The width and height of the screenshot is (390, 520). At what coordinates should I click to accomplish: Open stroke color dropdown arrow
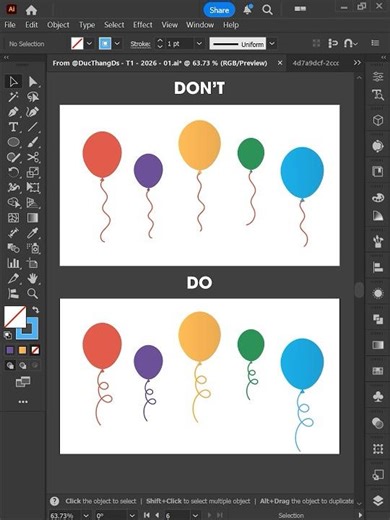pos(117,43)
